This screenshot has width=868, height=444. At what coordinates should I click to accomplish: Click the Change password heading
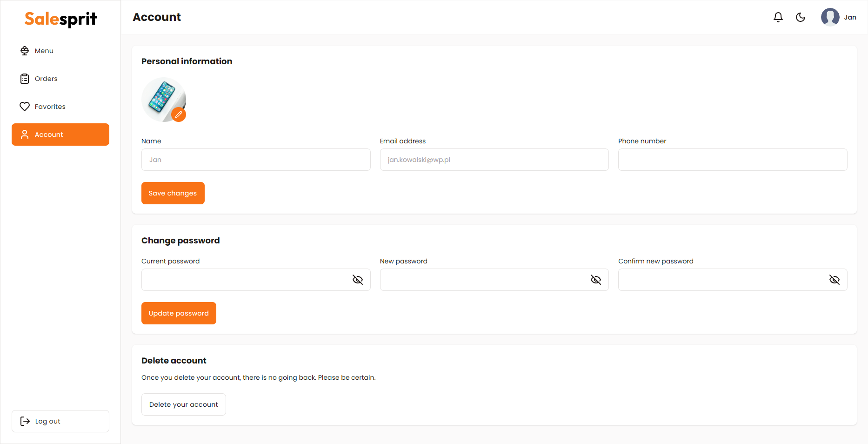(x=180, y=241)
